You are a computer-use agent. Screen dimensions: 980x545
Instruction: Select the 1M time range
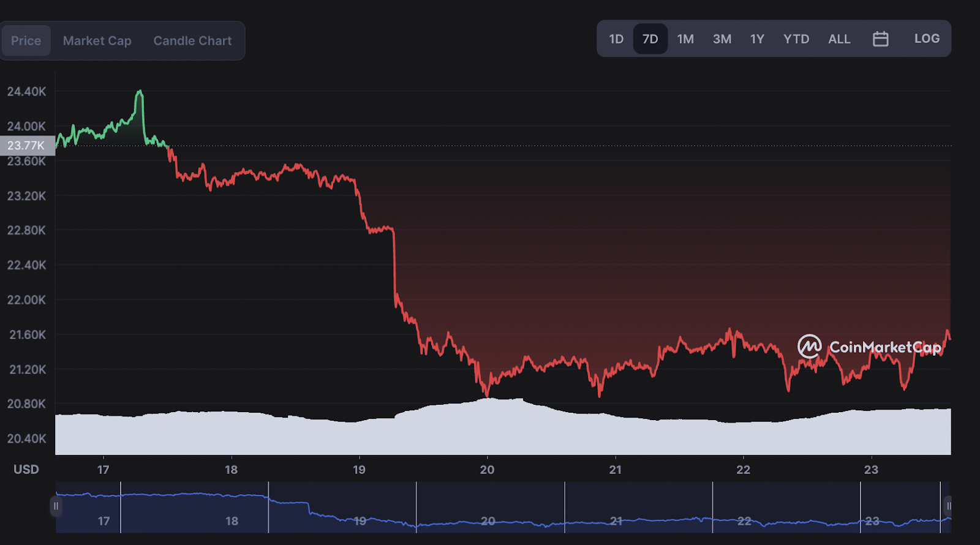(685, 39)
